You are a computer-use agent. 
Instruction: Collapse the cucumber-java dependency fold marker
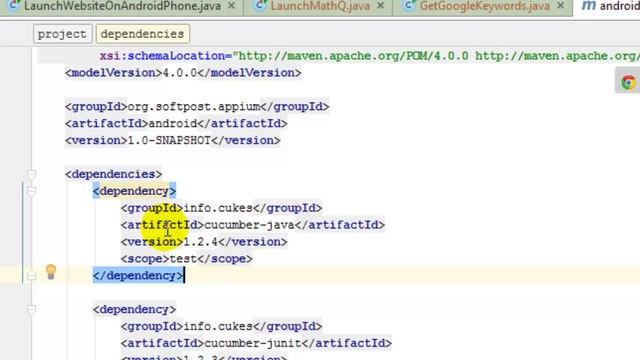tap(31, 191)
